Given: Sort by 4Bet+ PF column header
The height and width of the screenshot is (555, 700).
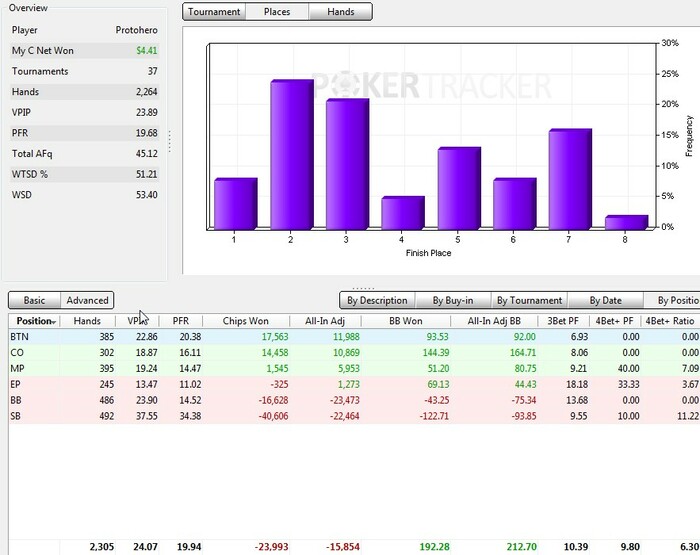Looking at the screenshot, I should (x=614, y=321).
